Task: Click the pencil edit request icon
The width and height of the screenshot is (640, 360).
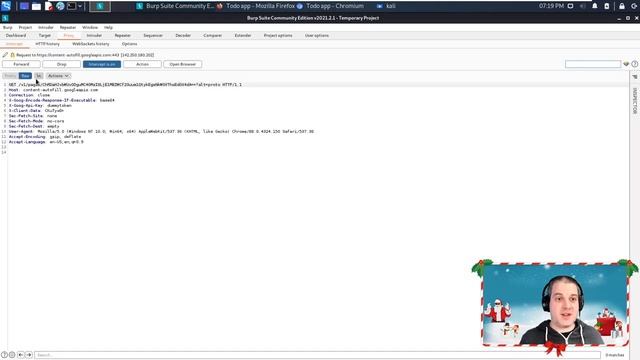Action: [5, 55]
